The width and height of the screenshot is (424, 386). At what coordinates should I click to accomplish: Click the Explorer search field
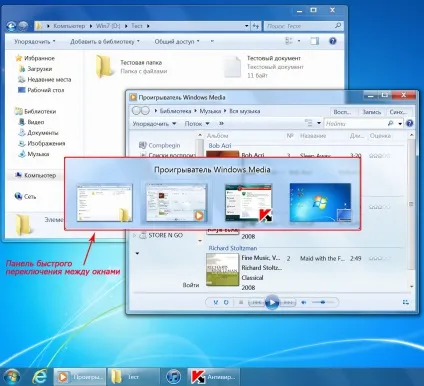point(303,26)
